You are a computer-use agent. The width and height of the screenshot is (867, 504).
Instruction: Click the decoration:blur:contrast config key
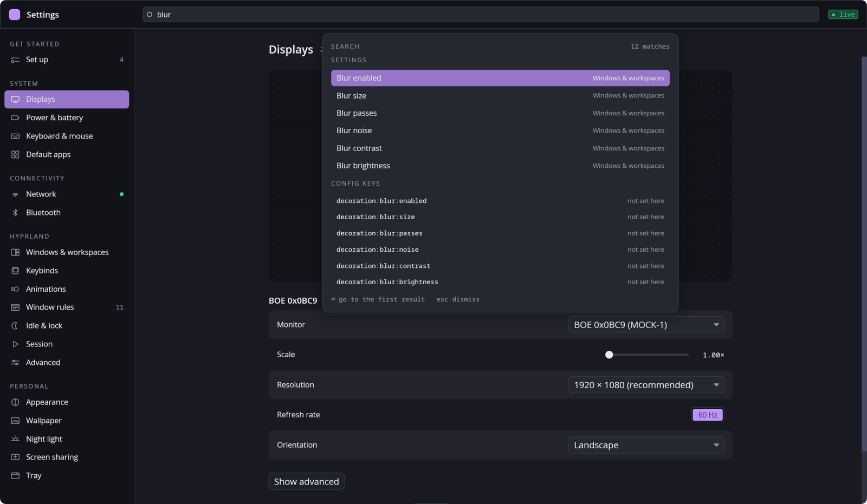pos(500,266)
